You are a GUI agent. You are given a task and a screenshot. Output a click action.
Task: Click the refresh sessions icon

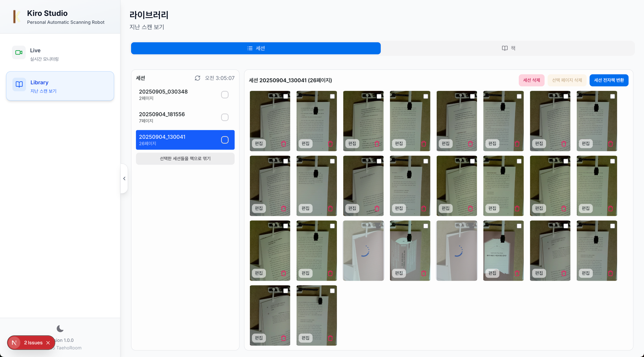pos(197,78)
